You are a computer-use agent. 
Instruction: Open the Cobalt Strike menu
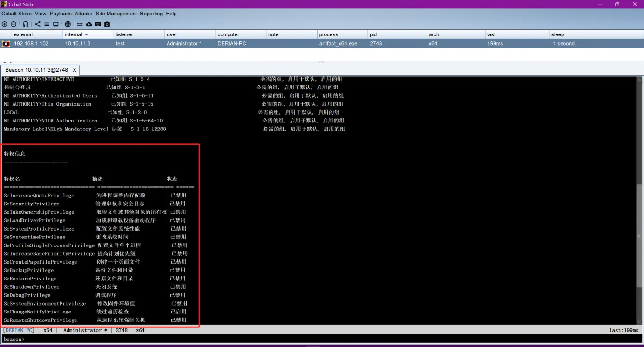(16, 14)
